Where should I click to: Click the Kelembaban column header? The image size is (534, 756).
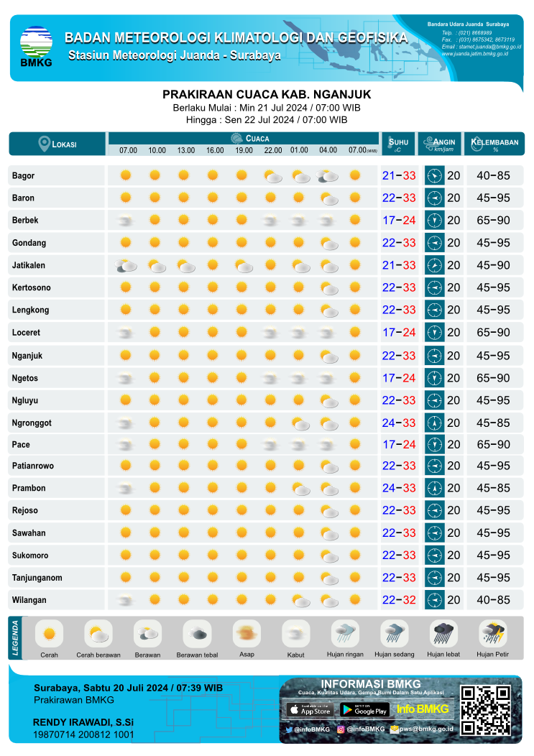494,144
